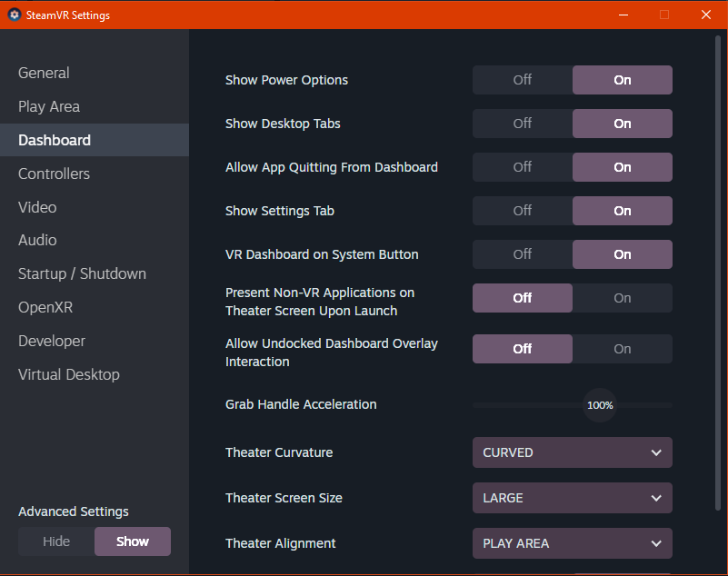Disable Allow App Quitting From Dashboard
This screenshot has width=728, height=576.
click(523, 167)
